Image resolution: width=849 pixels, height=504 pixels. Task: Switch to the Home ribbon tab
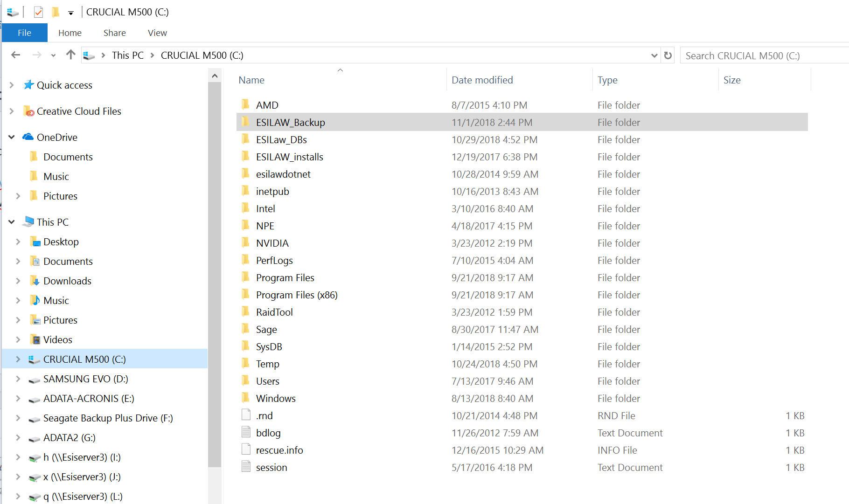tap(70, 33)
